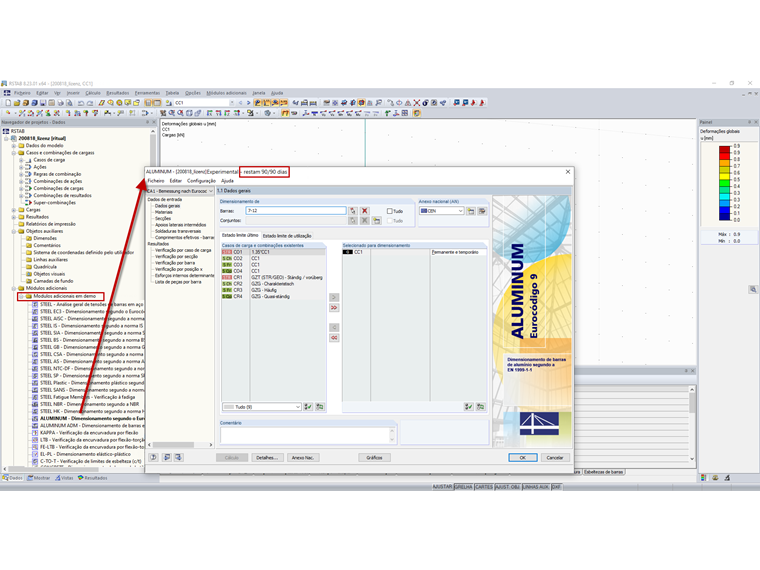Select all existing cases icon beside Tudo (9)

pos(308,407)
